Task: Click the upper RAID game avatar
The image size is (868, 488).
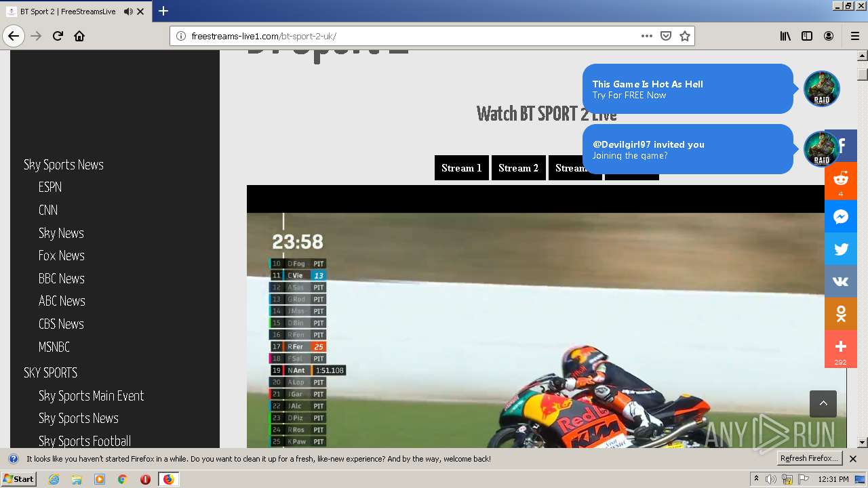Action: [822, 89]
